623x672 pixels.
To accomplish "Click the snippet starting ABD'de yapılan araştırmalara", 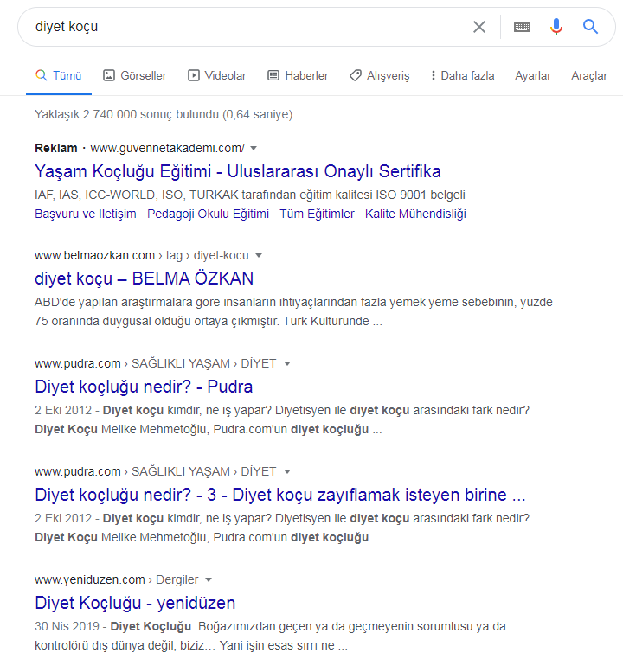I will point(293,311).
